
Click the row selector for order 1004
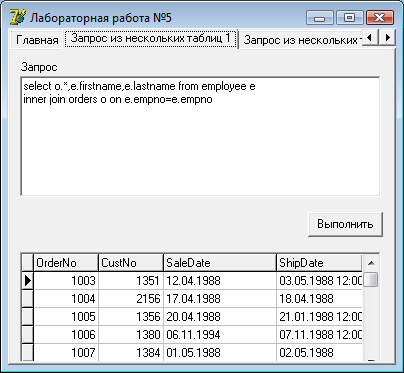[x=28, y=299]
